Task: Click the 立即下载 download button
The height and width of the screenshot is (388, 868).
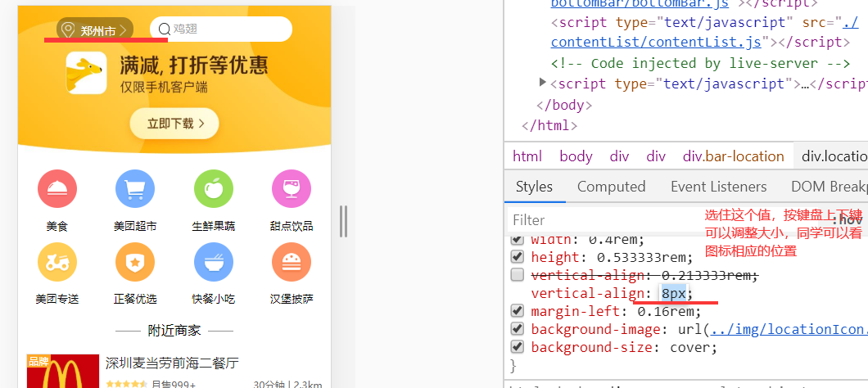Action: [174, 124]
